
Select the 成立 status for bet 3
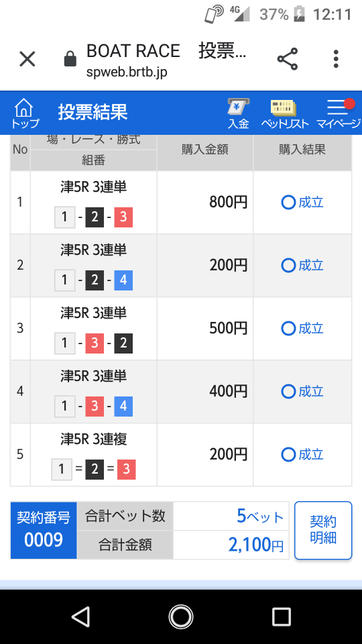(x=302, y=329)
